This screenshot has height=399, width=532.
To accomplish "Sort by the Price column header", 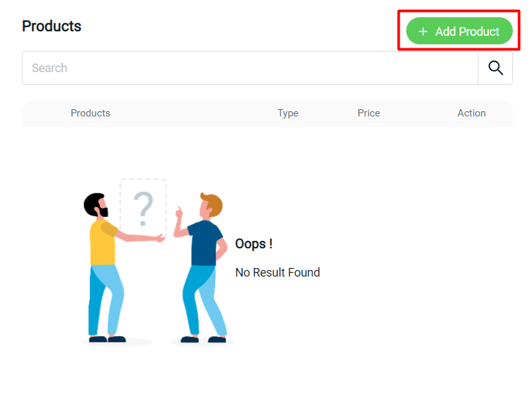I will click(369, 113).
